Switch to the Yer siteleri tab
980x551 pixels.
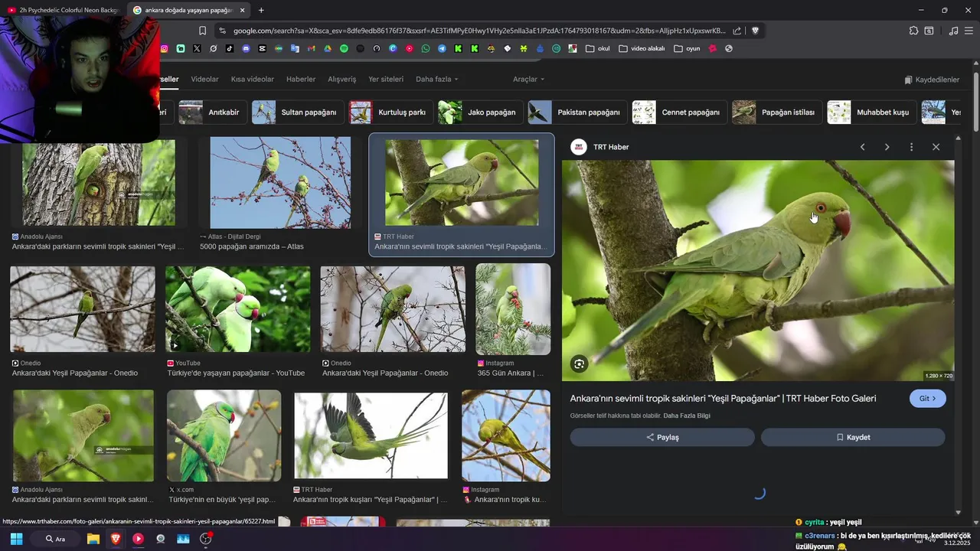coord(386,79)
